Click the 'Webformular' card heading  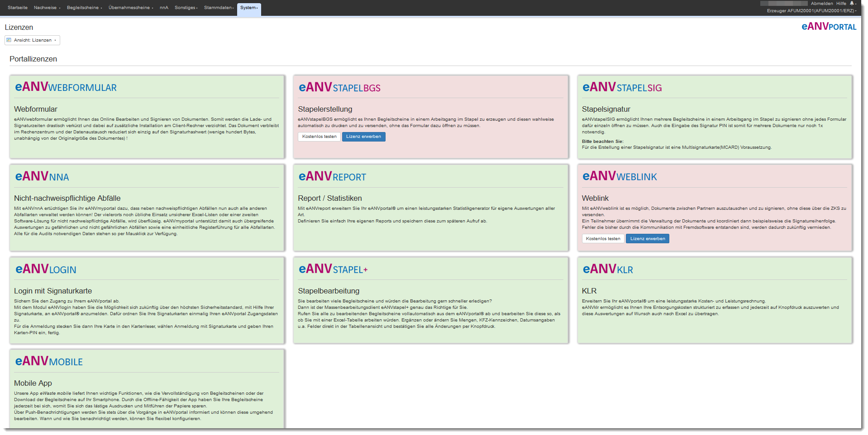point(36,109)
